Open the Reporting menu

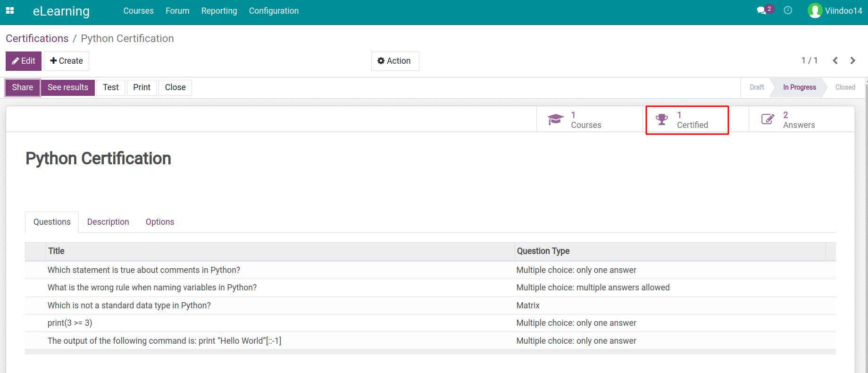219,11
